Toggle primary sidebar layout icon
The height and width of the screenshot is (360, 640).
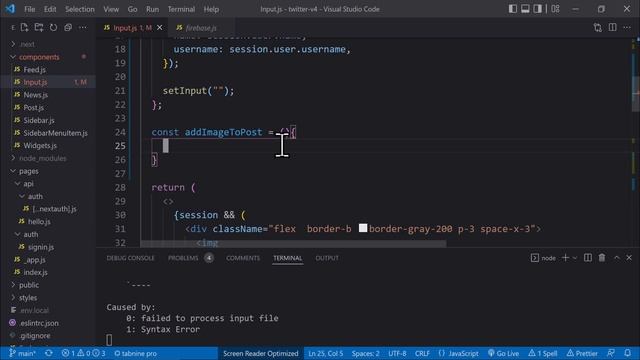click(513, 9)
